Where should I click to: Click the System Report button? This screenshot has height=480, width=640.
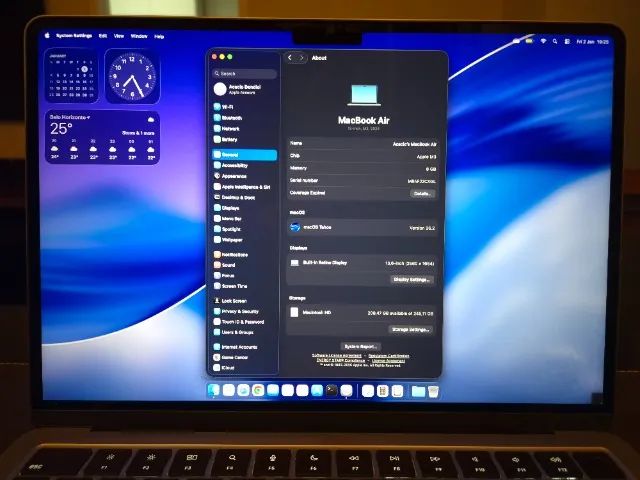click(x=360, y=347)
